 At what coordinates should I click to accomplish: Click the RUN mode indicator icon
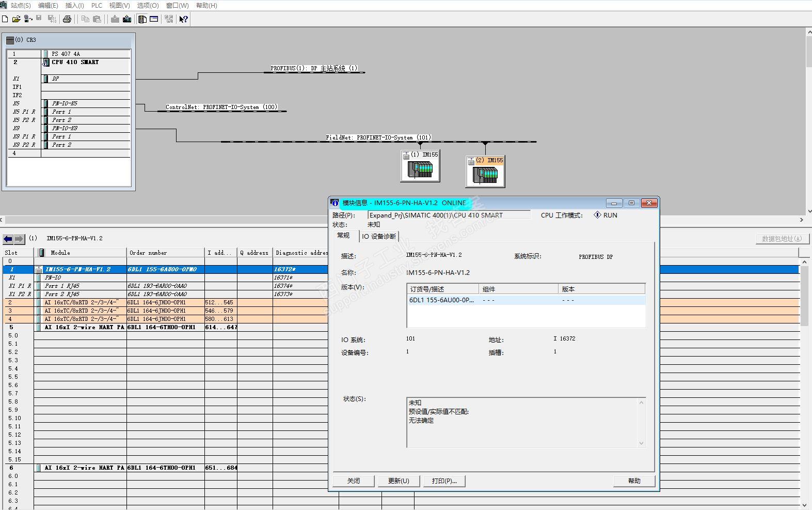pyautogui.click(x=597, y=215)
